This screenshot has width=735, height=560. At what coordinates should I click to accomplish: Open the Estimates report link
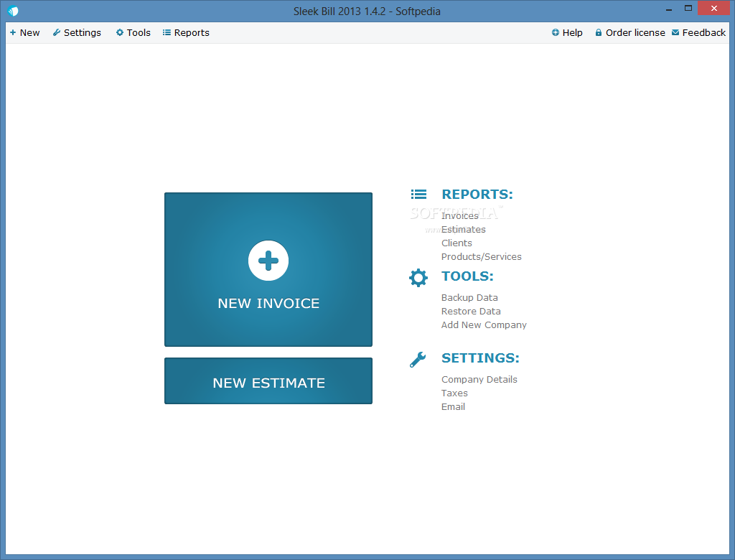point(463,229)
